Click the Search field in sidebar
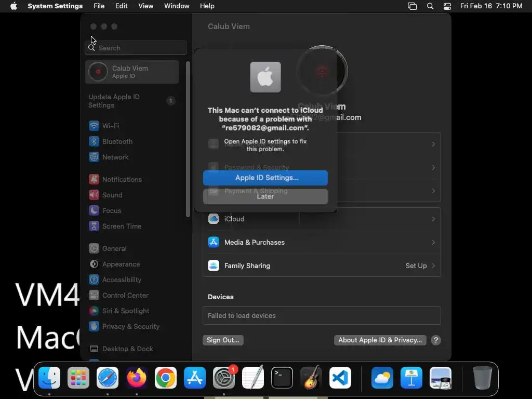 [136, 48]
